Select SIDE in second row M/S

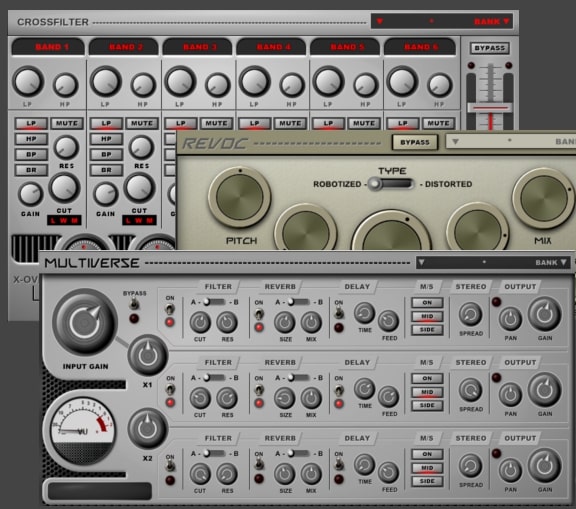point(427,405)
